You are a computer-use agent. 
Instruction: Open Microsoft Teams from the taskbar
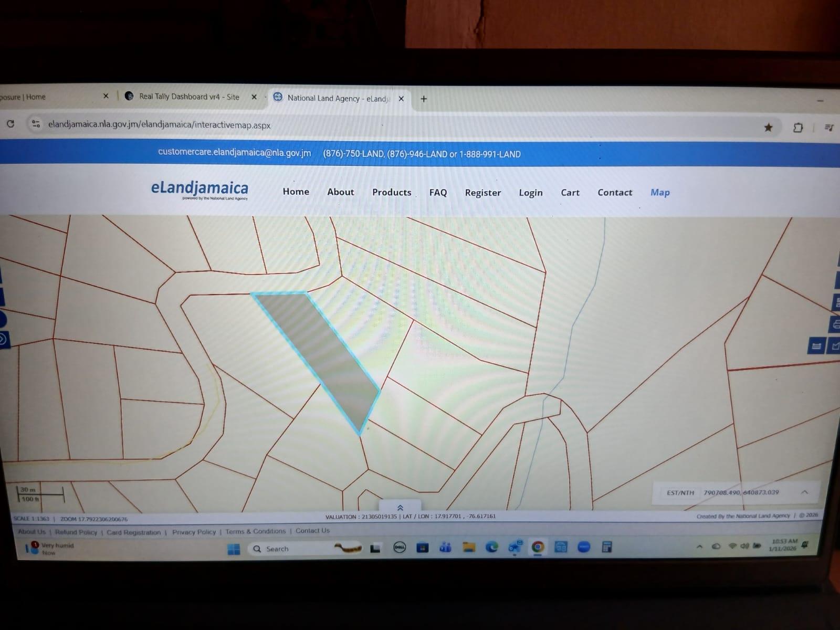445,548
